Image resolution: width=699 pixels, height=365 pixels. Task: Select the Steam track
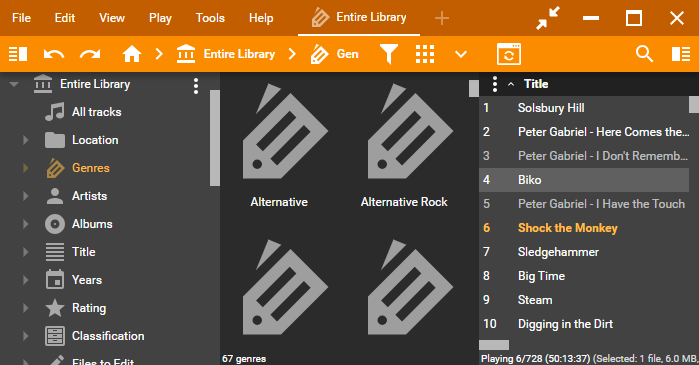tap(584, 300)
